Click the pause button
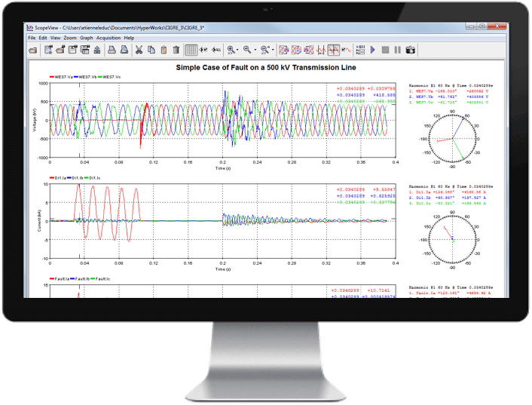Screen dimensions: 532x405 click(x=398, y=51)
